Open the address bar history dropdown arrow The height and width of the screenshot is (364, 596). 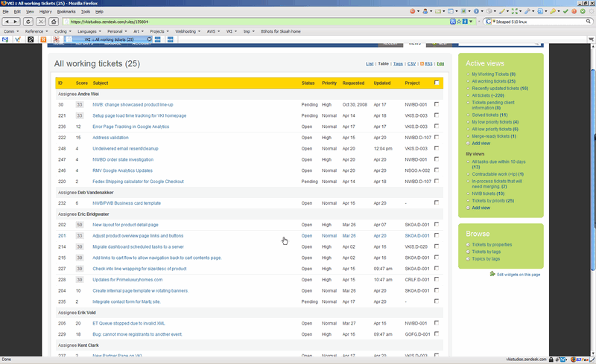click(x=471, y=22)
